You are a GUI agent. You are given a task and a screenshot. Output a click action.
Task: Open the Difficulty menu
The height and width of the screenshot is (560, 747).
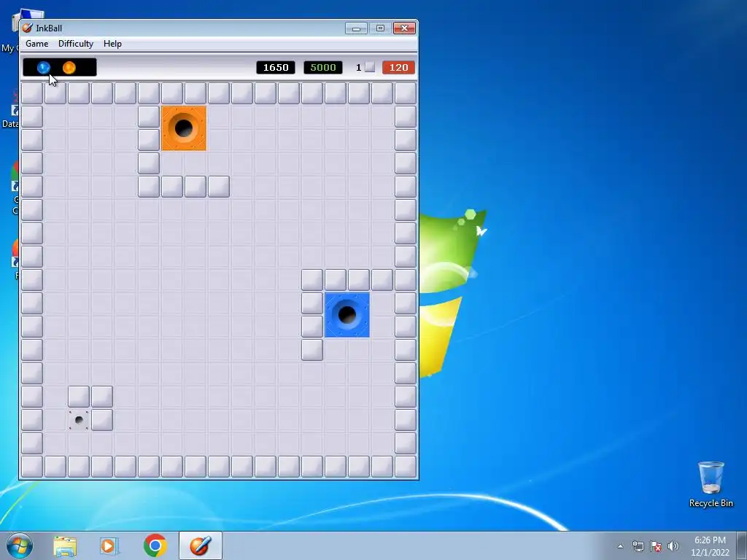coord(76,44)
